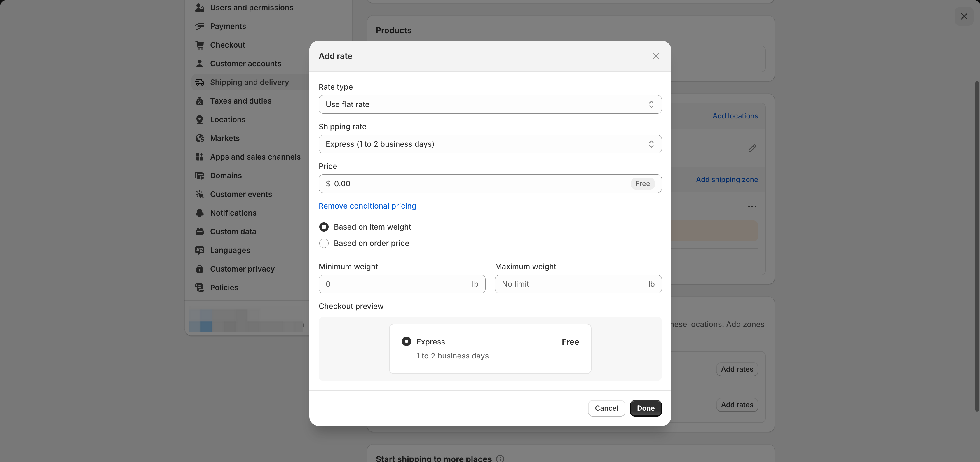Click Remove conditional pricing link
980x462 pixels.
[367, 206]
